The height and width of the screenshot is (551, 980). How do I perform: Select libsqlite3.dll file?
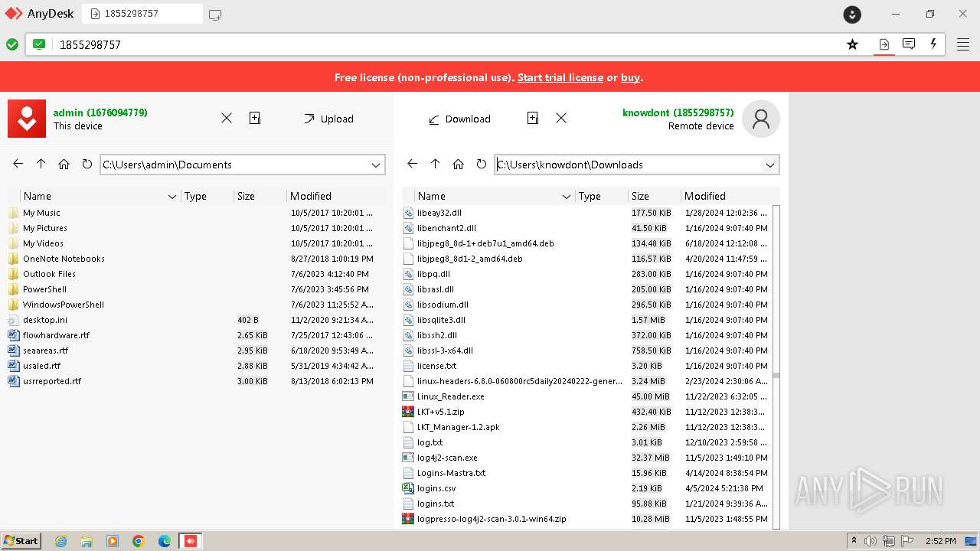pos(441,320)
